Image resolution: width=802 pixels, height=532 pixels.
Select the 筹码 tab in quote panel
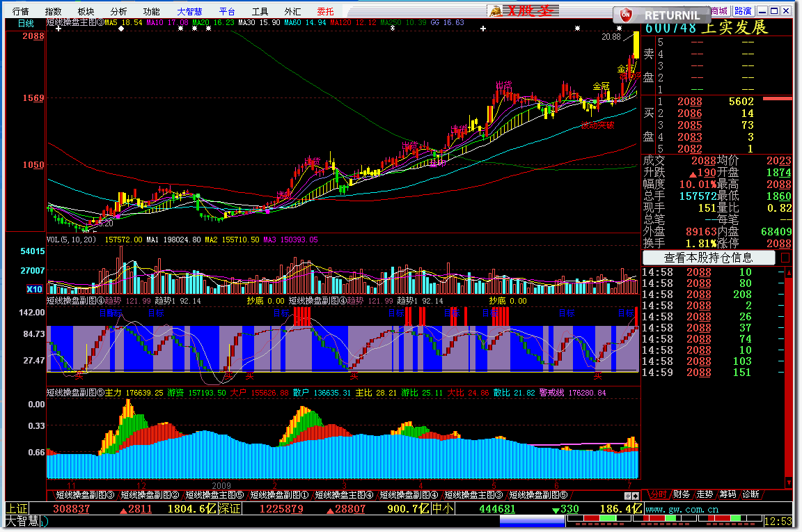point(728,494)
